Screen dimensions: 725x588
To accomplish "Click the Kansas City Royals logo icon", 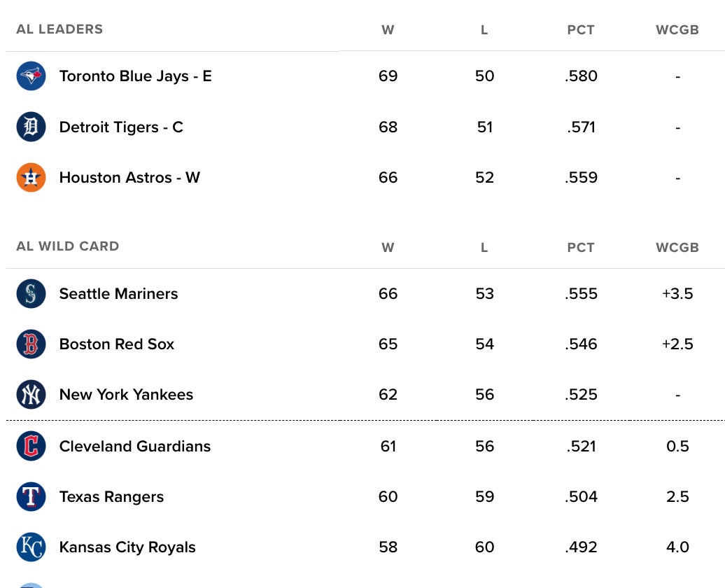I will pos(31,547).
